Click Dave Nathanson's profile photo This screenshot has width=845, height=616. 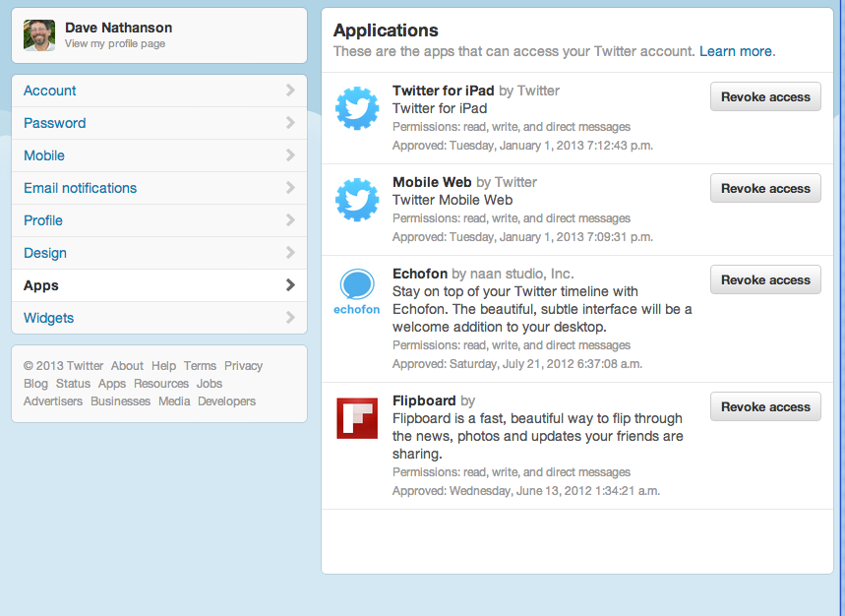tap(39, 35)
